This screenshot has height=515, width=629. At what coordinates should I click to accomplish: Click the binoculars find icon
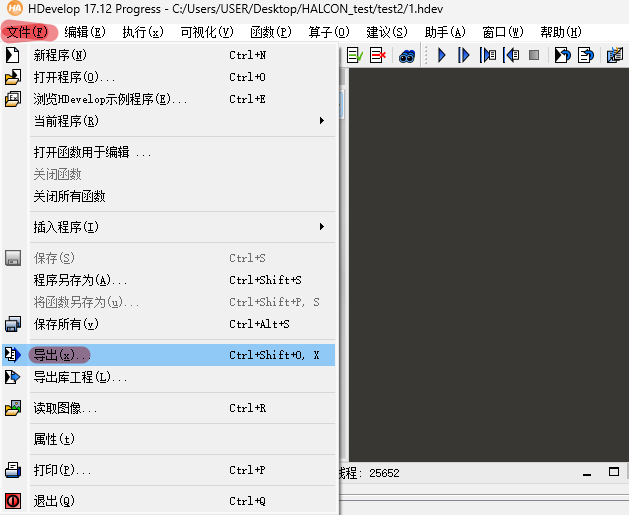click(x=407, y=56)
